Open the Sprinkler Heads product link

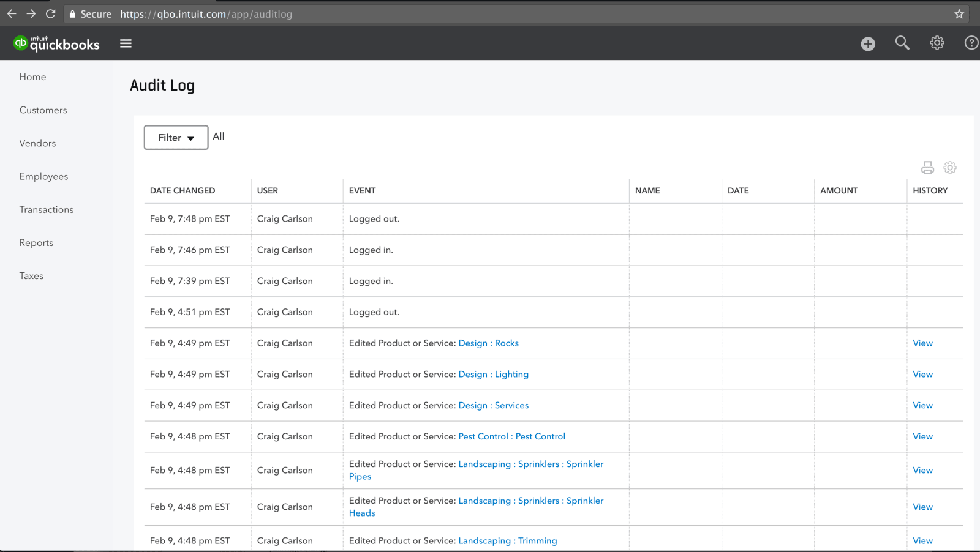pos(477,507)
